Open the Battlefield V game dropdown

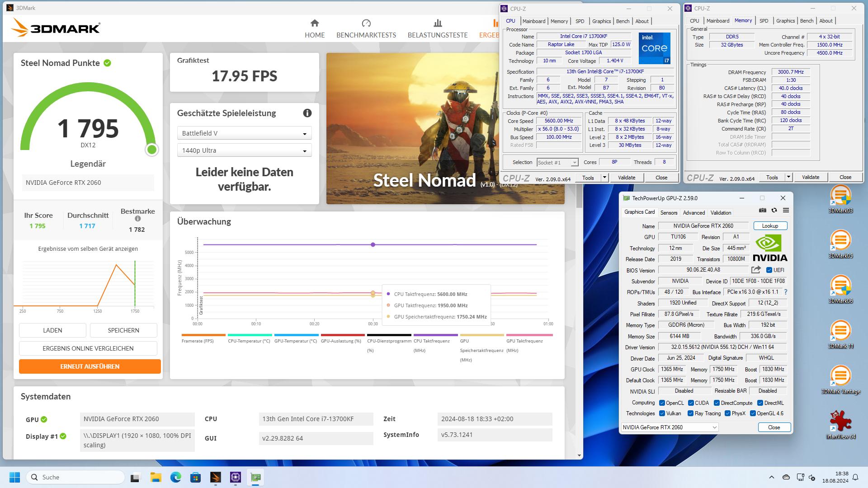[x=244, y=133]
